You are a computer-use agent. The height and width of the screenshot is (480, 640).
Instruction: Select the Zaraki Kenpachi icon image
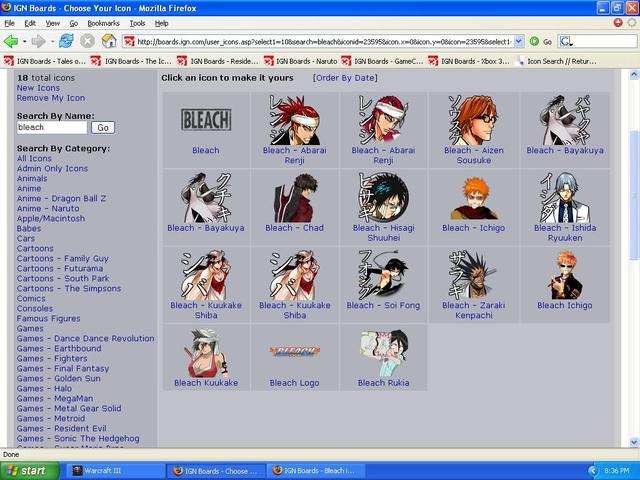coord(473,275)
